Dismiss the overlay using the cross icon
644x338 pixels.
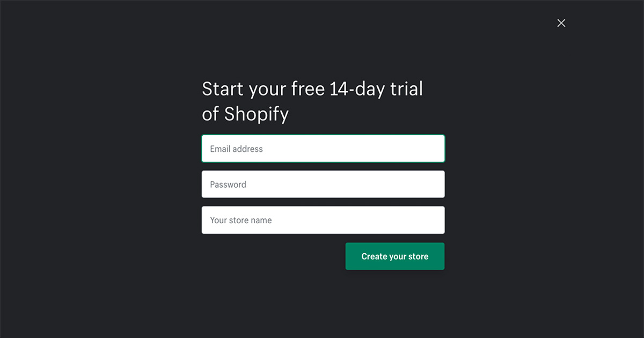point(561,23)
